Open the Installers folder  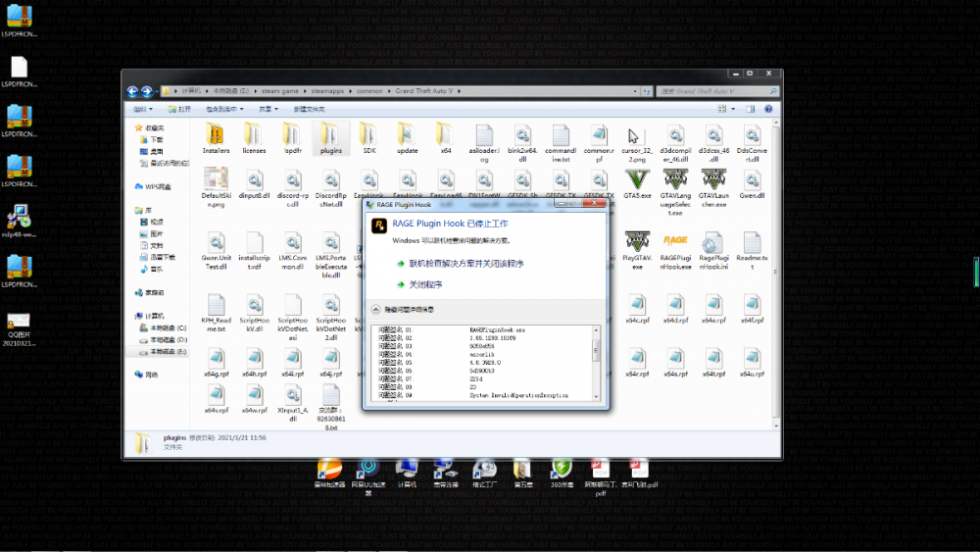coord(216,139)
